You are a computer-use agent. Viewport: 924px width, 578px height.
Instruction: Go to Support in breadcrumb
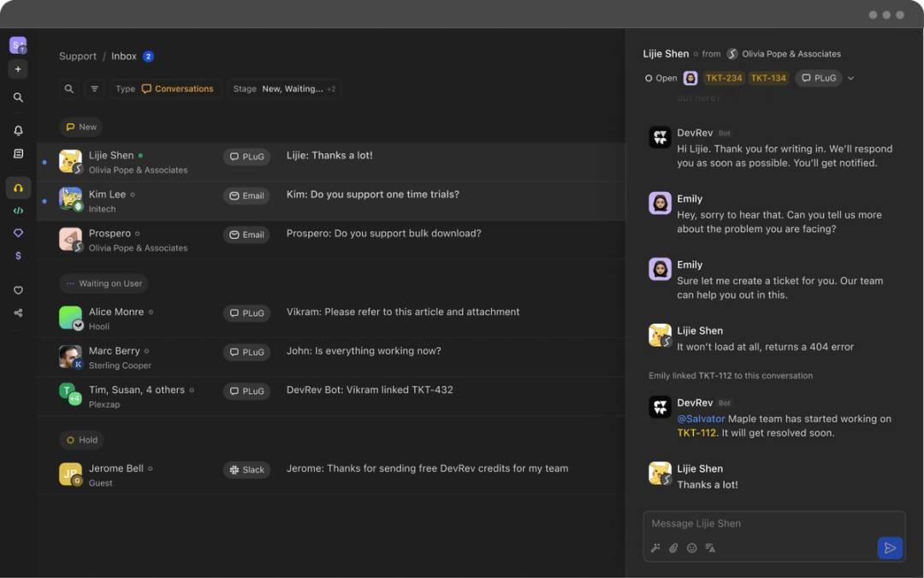coord(77,56)
